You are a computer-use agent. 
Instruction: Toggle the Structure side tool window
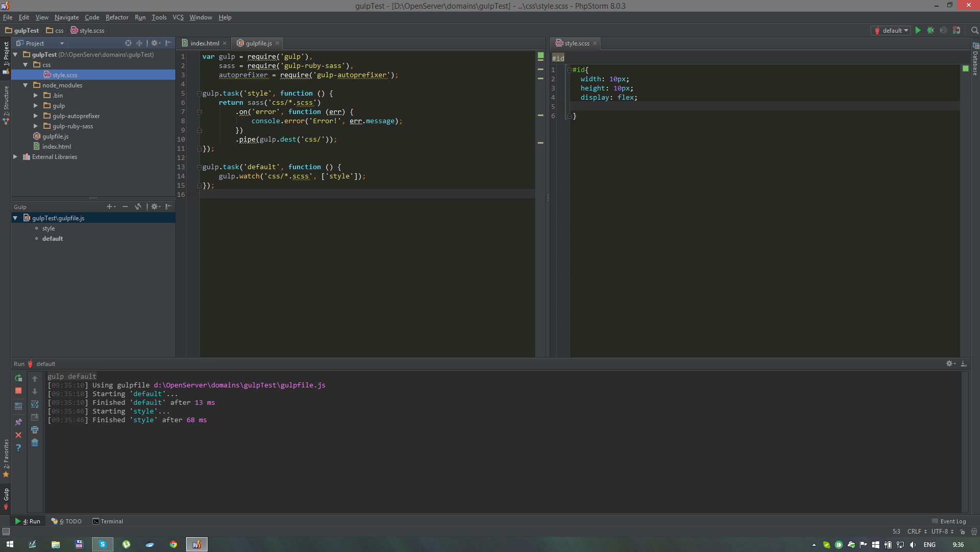6,105
